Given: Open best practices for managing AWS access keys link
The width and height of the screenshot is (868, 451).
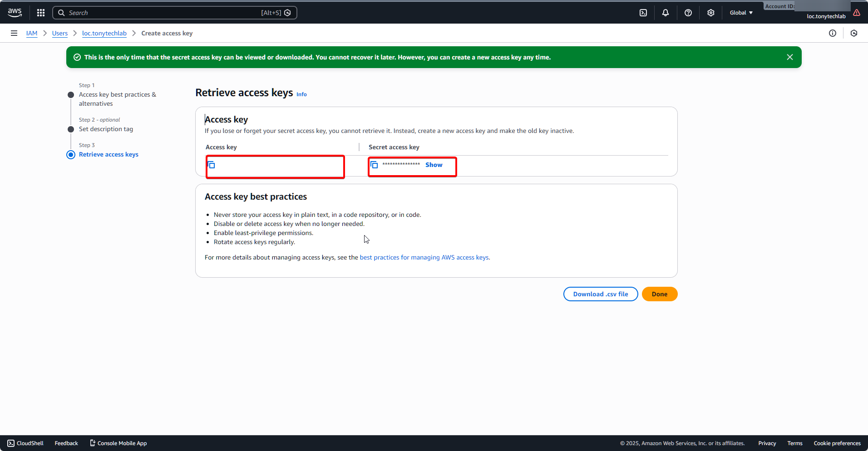Looking at the screenshot, I should click(424, 257).
